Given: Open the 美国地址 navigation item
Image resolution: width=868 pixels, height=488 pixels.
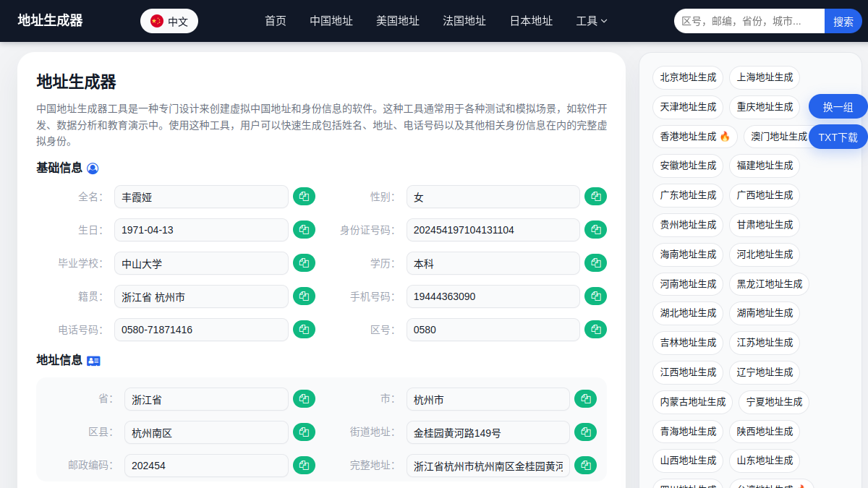Looking at the screenshot, I should click(398, 21).
